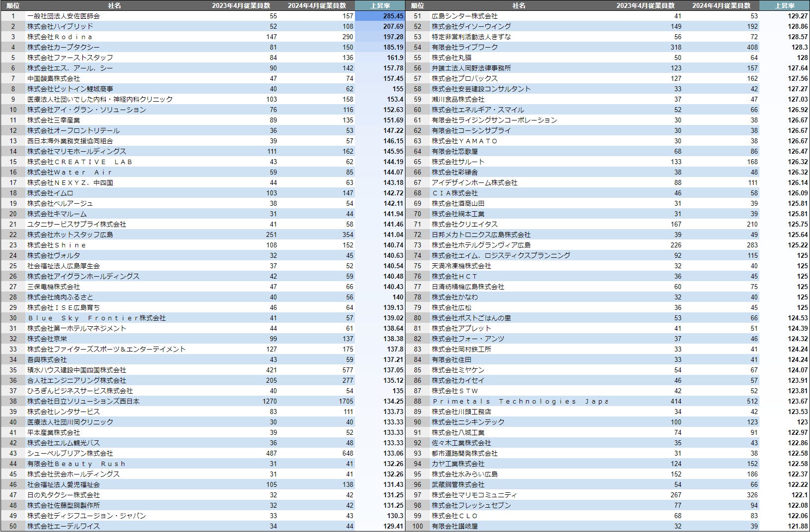Select the 株式会社クリエイタス name cell

click(x=464, y=224)
